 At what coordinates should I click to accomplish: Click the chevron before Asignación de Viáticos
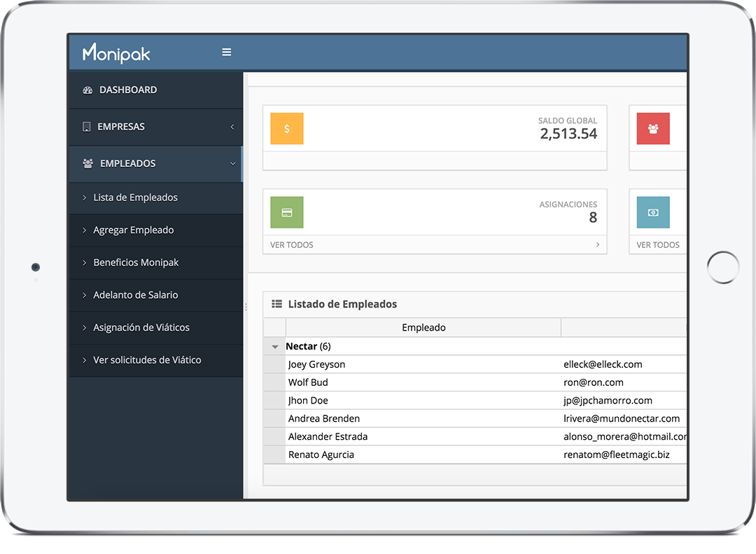(85, 328)
